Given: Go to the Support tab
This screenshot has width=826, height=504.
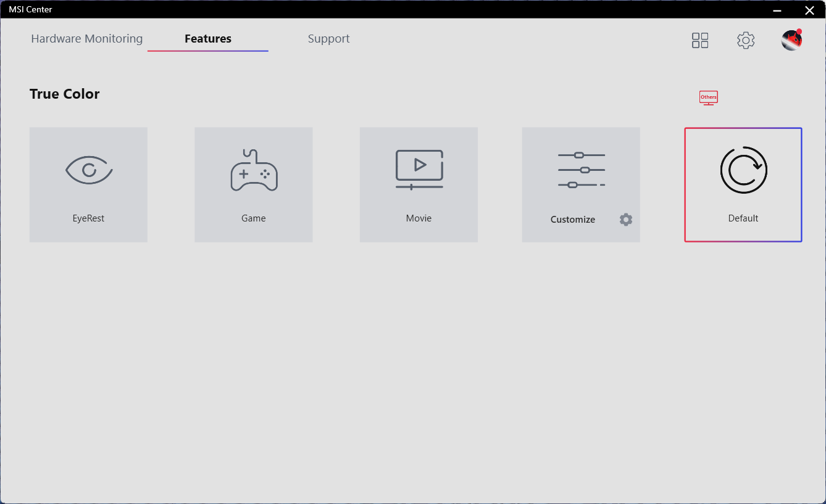Looking at the screenshot, I should pos(329,39).
